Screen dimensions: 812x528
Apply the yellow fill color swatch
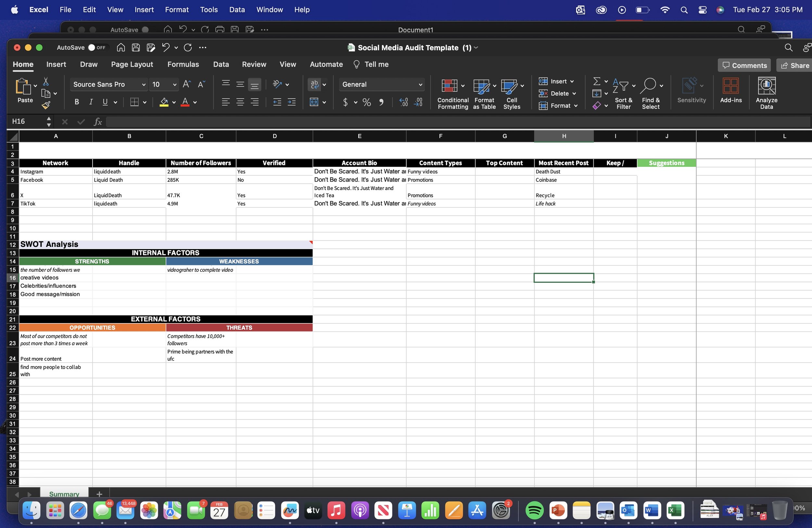pyautogui.click(x=164, y=102)
